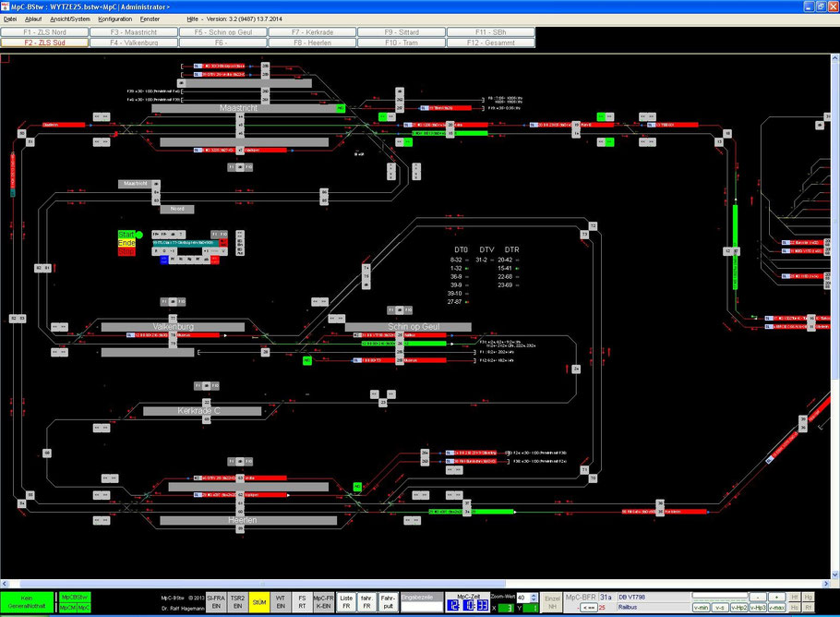Switch to the F4 - Valkenburg tab
The width and height of the screenshot is (840, 617).
point(134,42)
